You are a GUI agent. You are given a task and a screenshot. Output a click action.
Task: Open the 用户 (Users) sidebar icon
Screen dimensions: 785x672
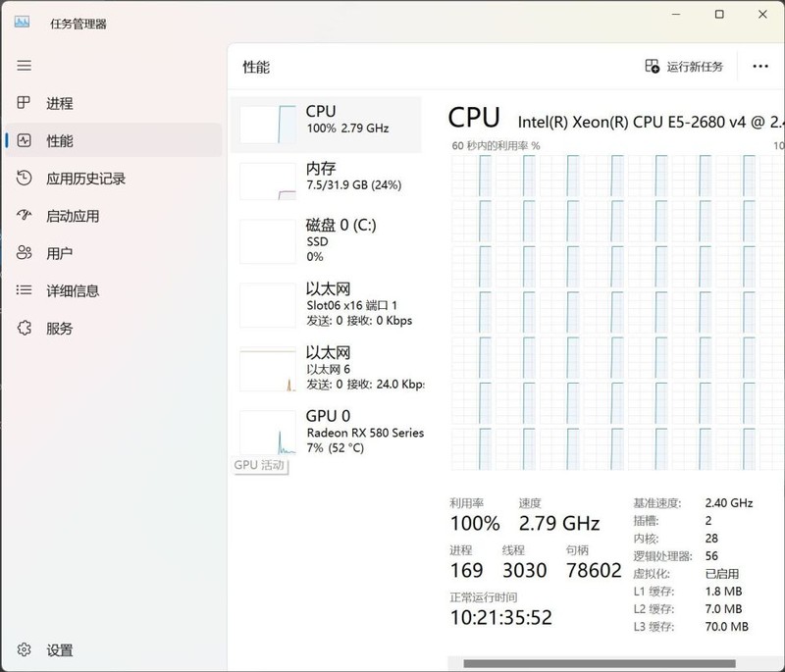click(25, 253)
